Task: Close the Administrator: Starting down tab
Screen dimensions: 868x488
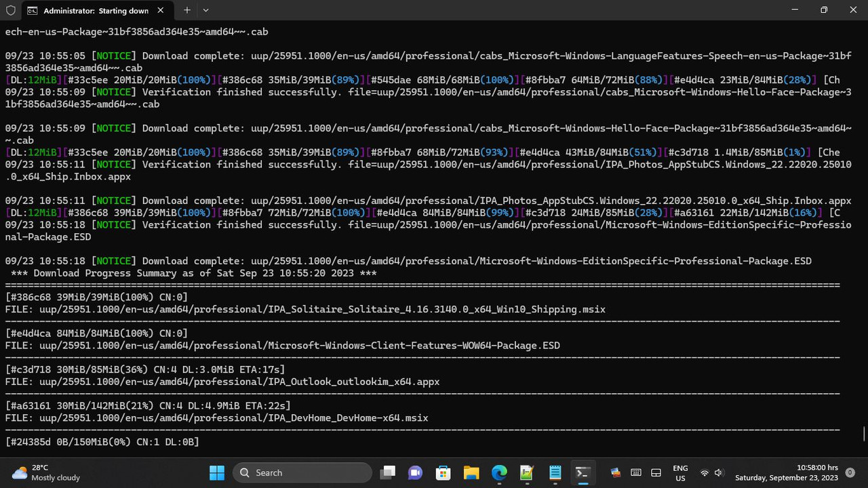Action: pyautogui.click(x=161, y=11)
